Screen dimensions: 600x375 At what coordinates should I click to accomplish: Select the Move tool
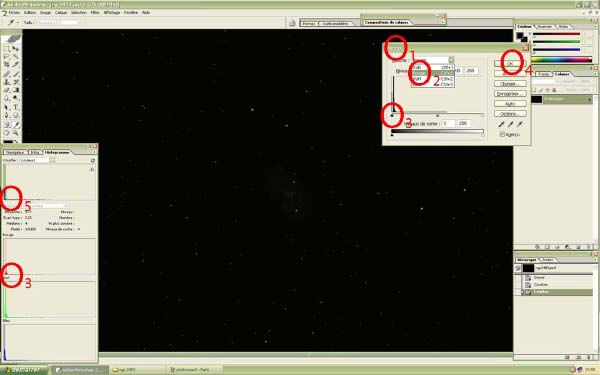pos(16,49)
